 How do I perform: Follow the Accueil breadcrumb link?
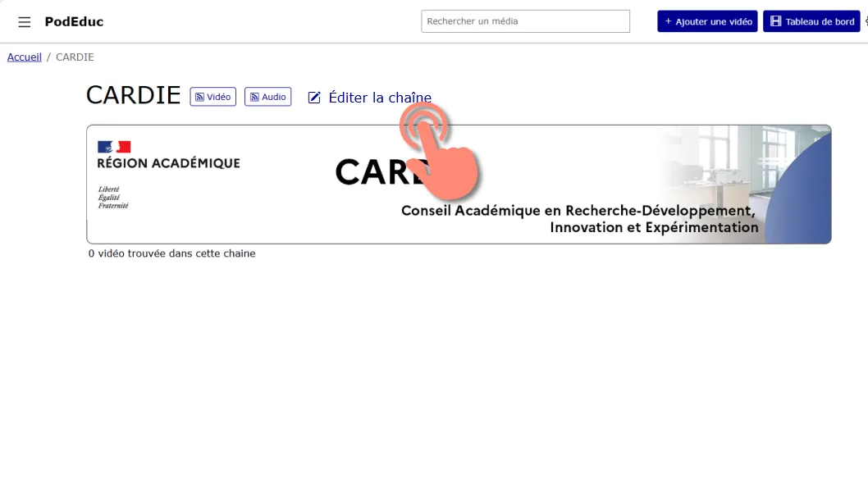[25, 57]
